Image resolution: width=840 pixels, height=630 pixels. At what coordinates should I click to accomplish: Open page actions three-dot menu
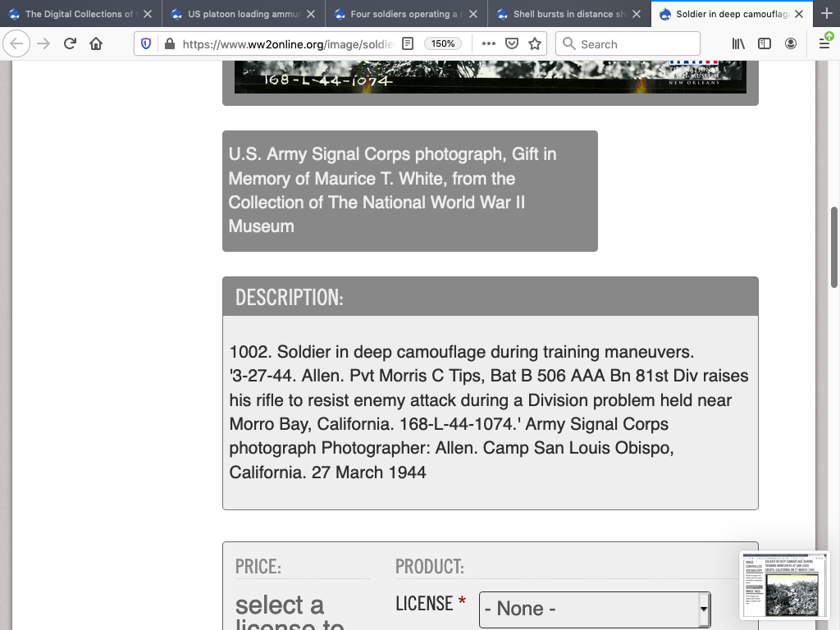pos(488,43)
